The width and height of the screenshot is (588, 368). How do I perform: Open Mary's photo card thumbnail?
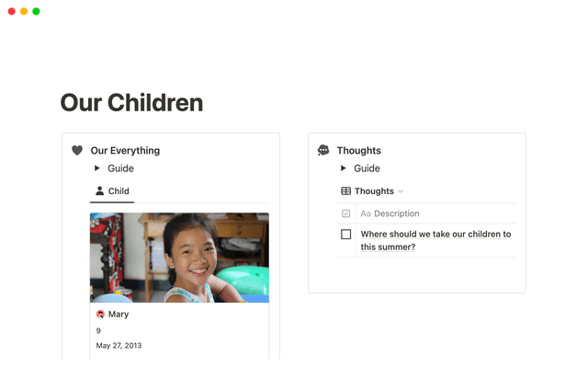(179, 257)
